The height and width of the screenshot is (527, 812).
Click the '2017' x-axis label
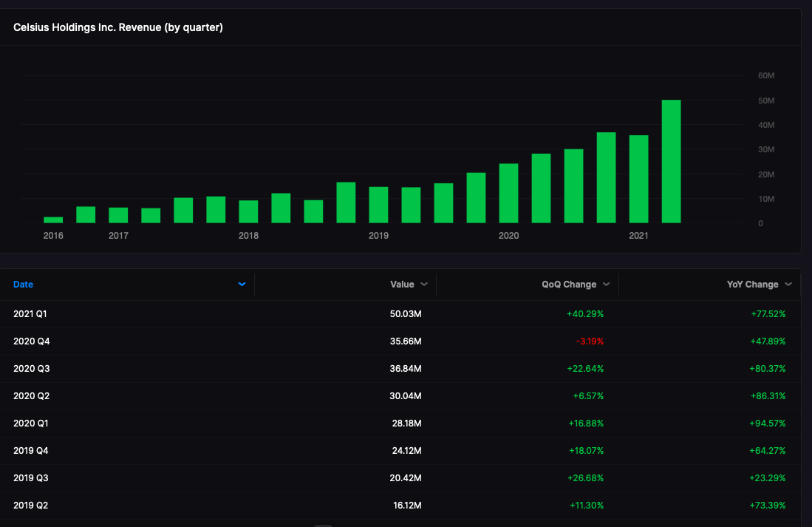point(119,236)
